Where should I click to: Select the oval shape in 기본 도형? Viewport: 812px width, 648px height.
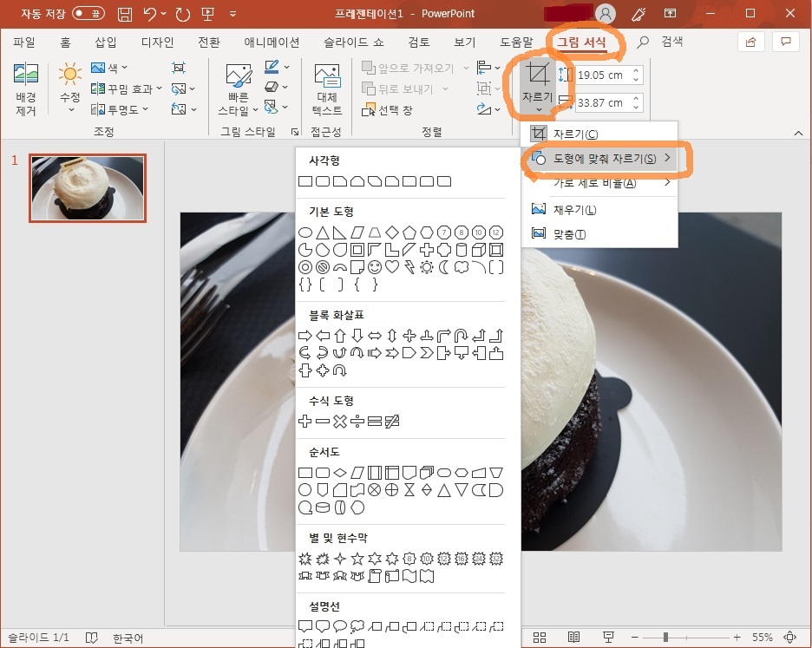tap(305, 232)
